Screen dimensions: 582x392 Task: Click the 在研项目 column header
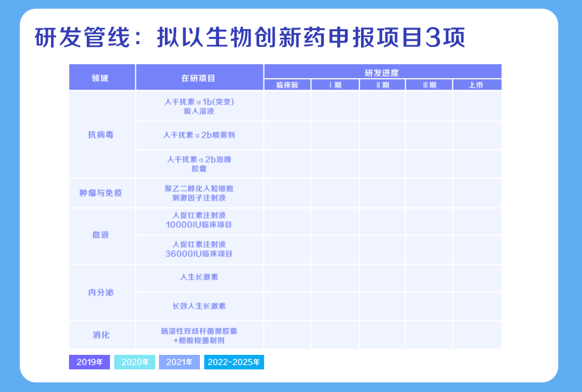(199, 78)
